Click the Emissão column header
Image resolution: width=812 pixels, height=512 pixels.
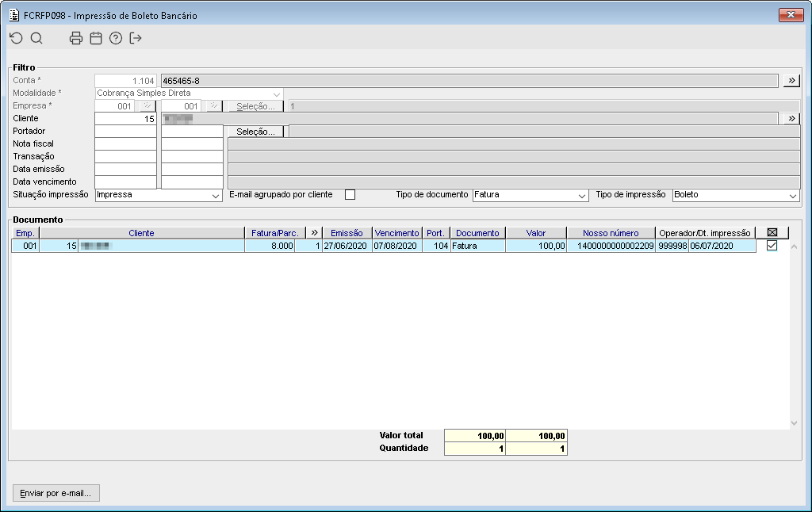point(347,233)
